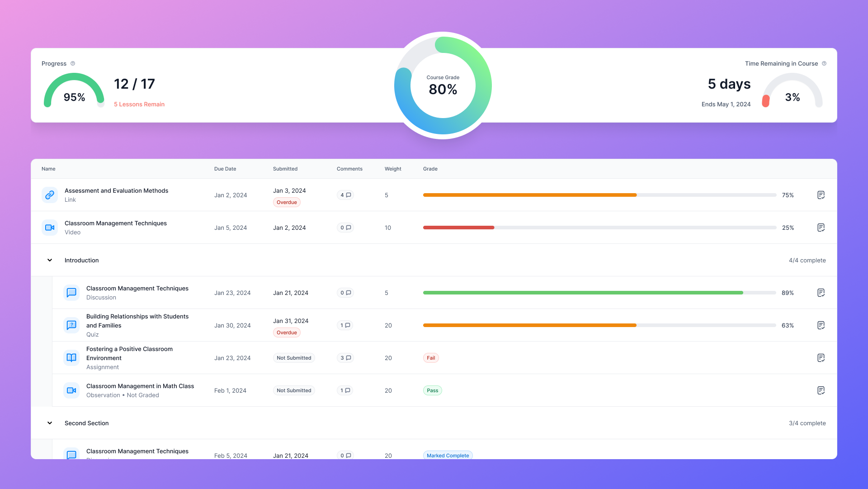Sort by the Comments column header
The height and width of the screenshot is (489, 868).
(x=349, y=169)
